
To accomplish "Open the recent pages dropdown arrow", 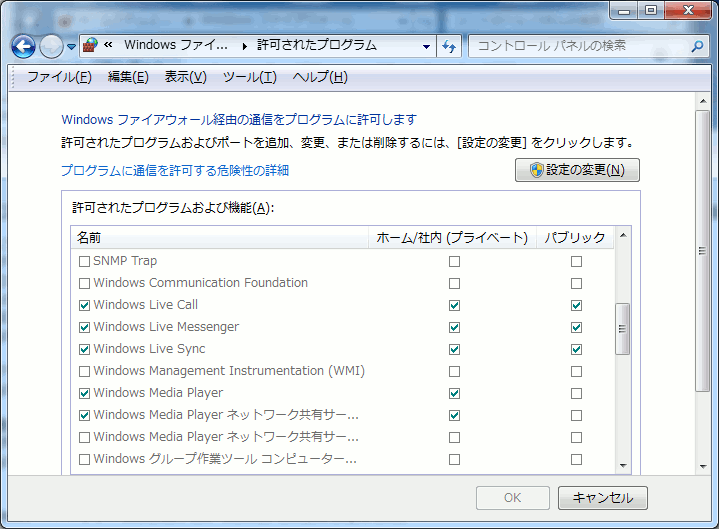I will 72,46.
